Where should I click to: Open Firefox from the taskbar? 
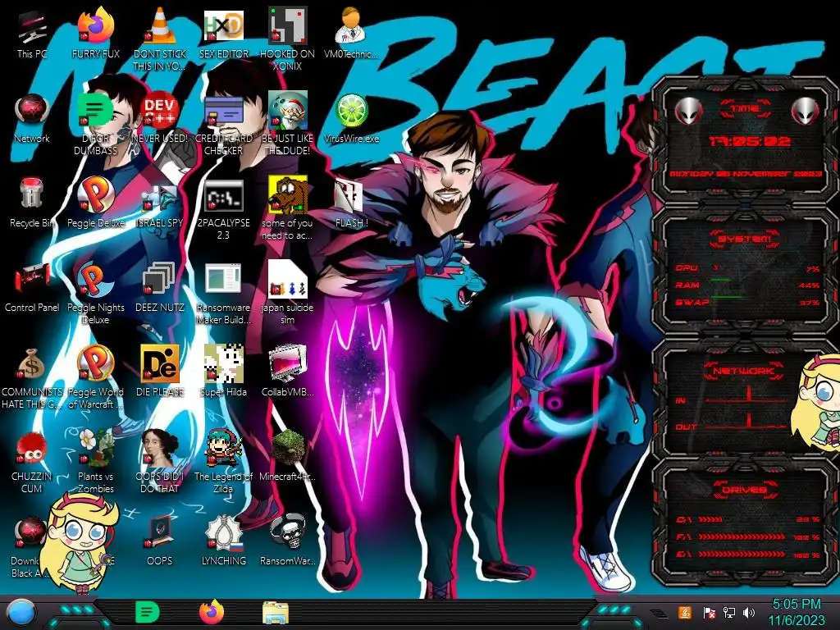[x=212, y=612]
